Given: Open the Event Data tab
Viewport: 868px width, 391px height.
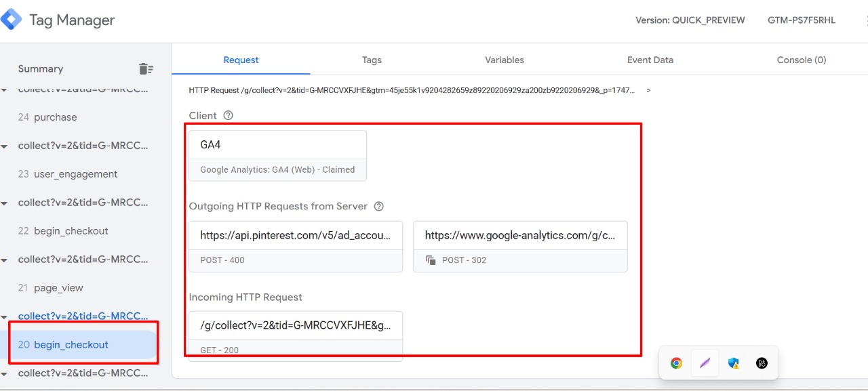Looking at the screenshot, I should (x=650, y=60).
